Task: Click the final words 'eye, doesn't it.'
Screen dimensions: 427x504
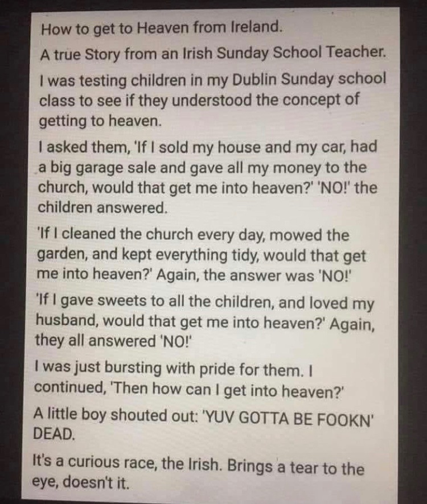Action: 80,482
